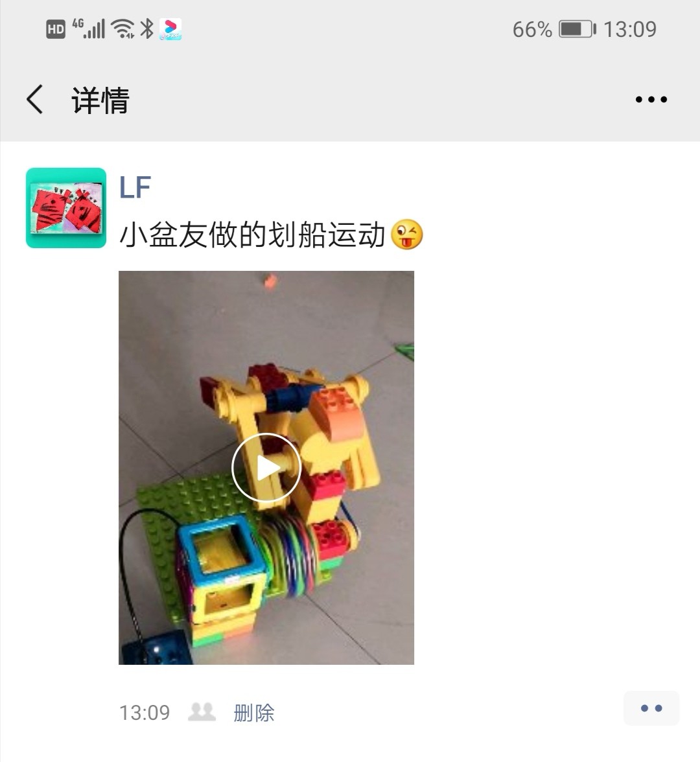Tap the status bar clock 13:09
Viewport: 700px width, 762px height.
click(629, 30)
